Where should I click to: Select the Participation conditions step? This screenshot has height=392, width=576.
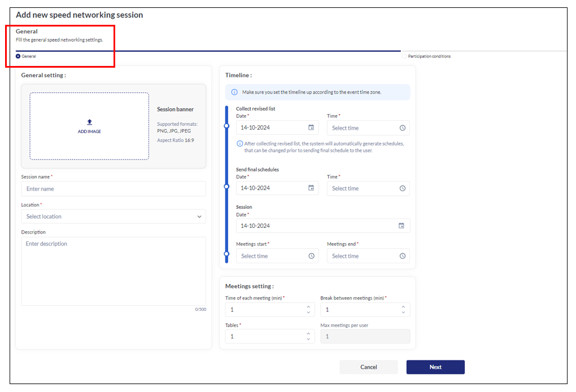tap(404, 56)
